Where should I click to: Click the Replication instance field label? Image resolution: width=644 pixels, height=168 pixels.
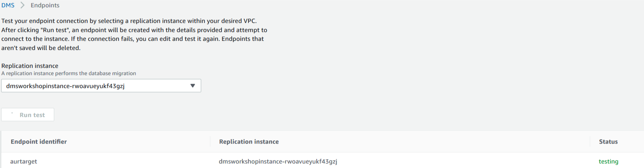(x=30, y=66)
